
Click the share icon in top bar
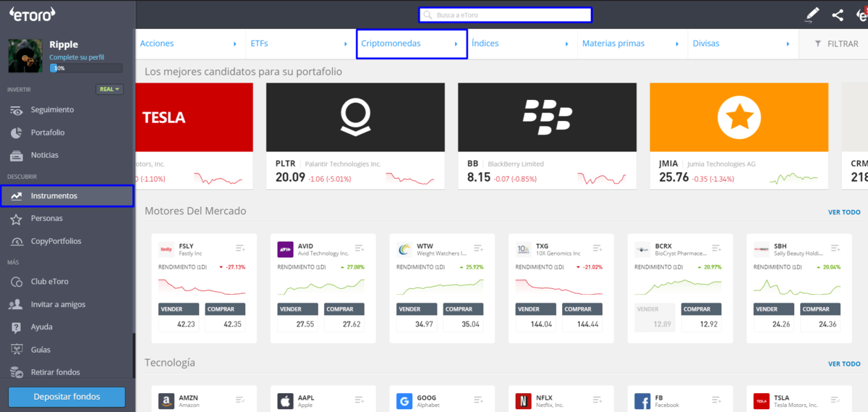point(838,14)
